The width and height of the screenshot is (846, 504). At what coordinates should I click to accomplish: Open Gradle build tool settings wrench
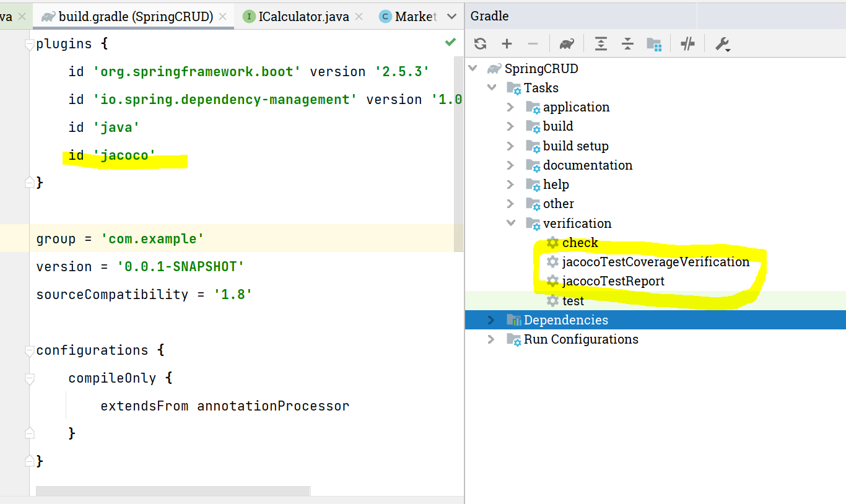pos(722,44)
